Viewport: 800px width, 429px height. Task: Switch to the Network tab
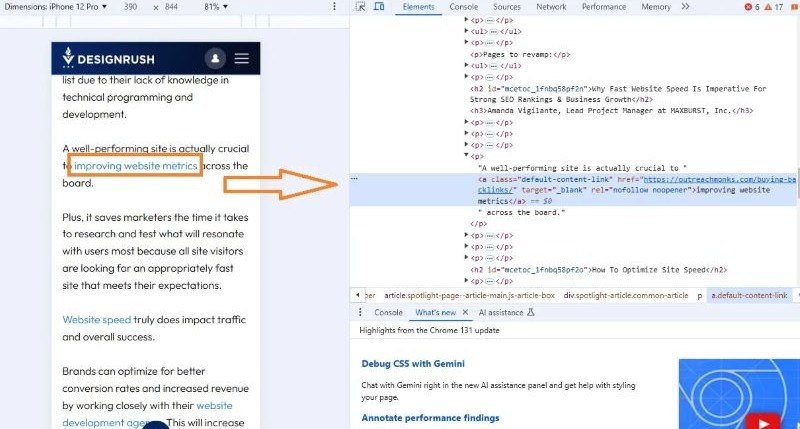coord(551,7)
